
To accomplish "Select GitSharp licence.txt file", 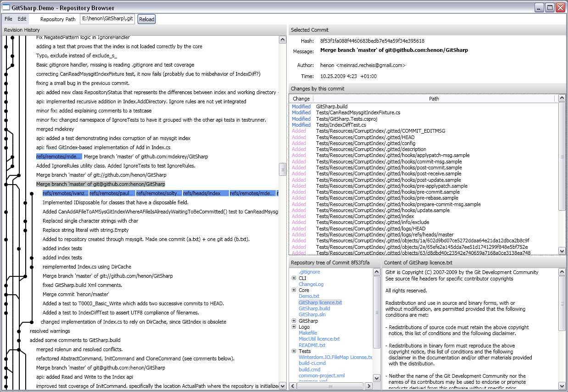I will (x=320, y=302).
